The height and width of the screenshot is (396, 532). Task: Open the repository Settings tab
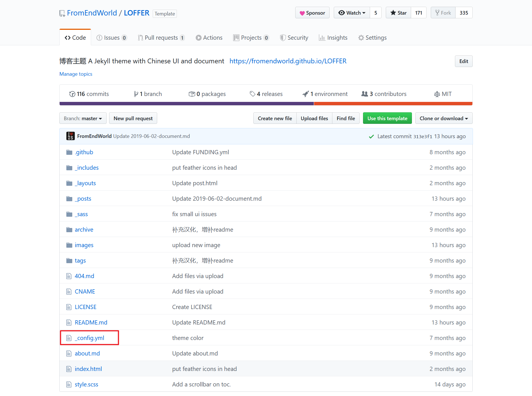coord(372,37)
